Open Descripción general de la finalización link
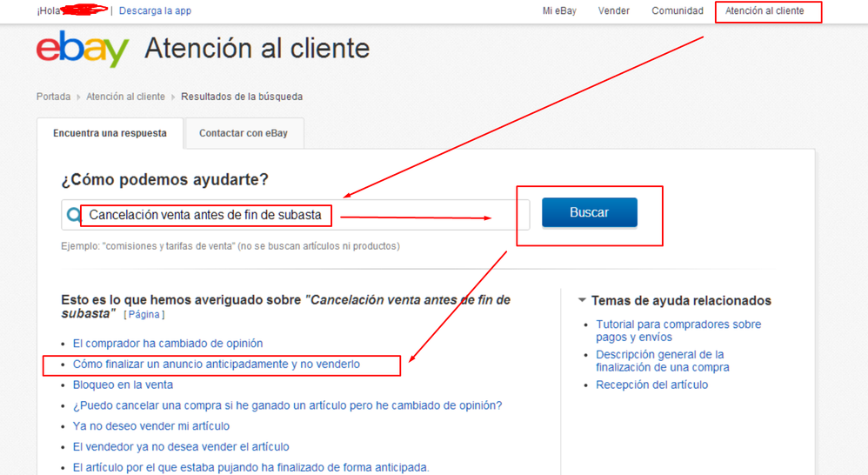The image size is (868, 475). pos(662,361)
